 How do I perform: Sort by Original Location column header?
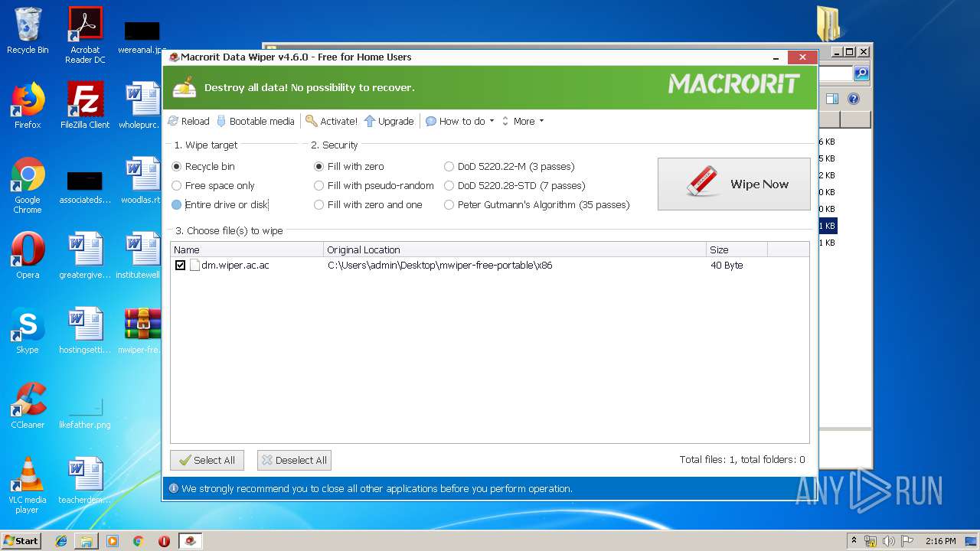(514, 249)
